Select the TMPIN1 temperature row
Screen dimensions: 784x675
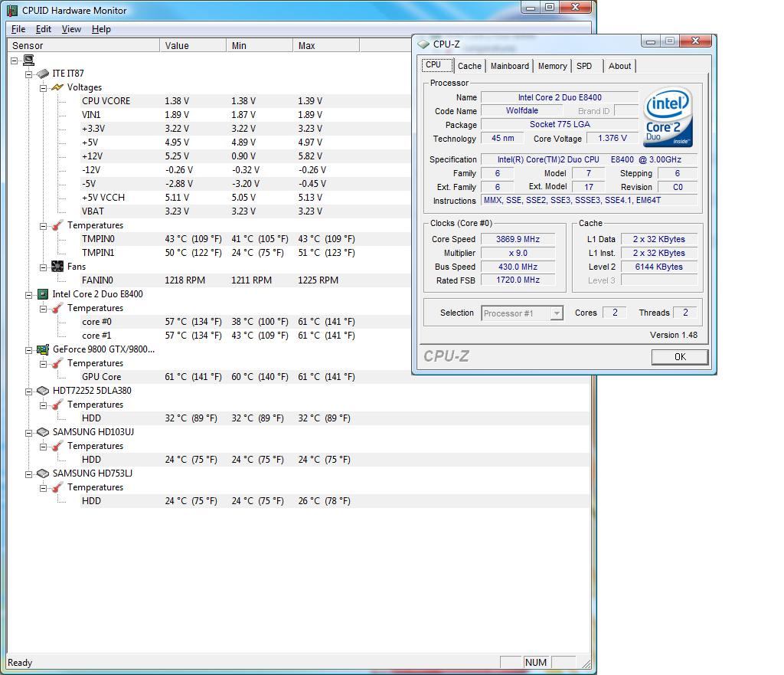245,253
